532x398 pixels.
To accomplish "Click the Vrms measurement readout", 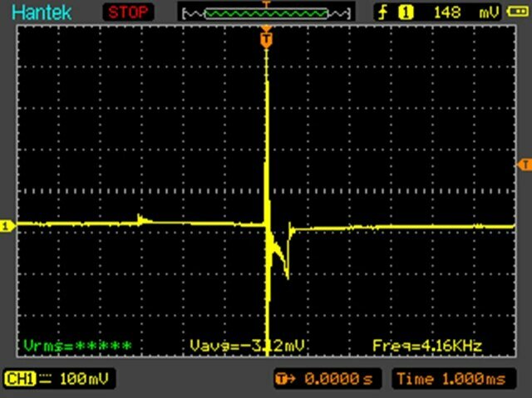I will tap(77, 346).
